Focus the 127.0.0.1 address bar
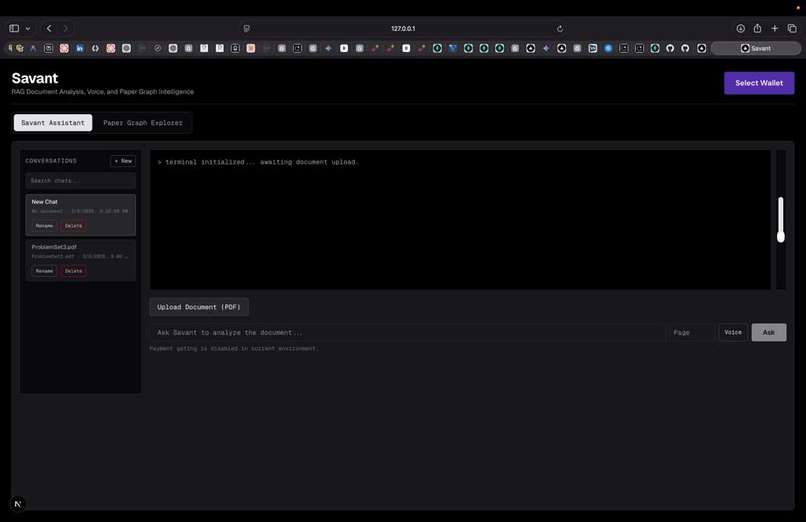This screenshot has height=522, width=806. 403,28
